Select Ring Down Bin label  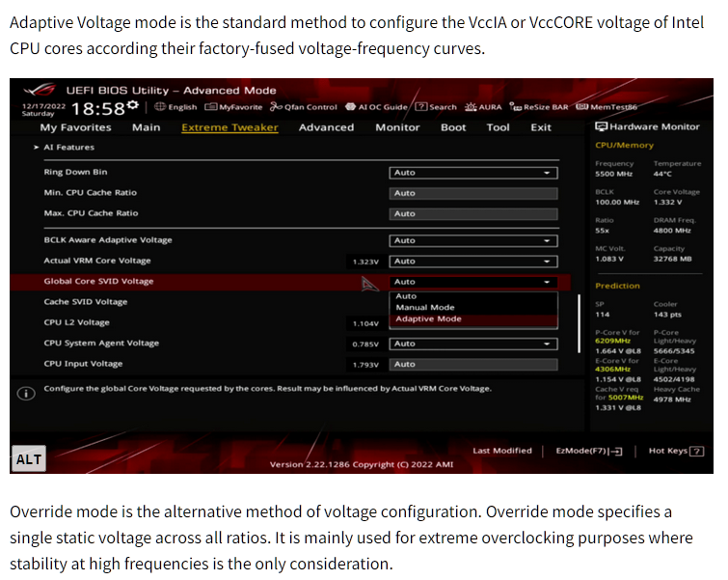coord(75,172)
